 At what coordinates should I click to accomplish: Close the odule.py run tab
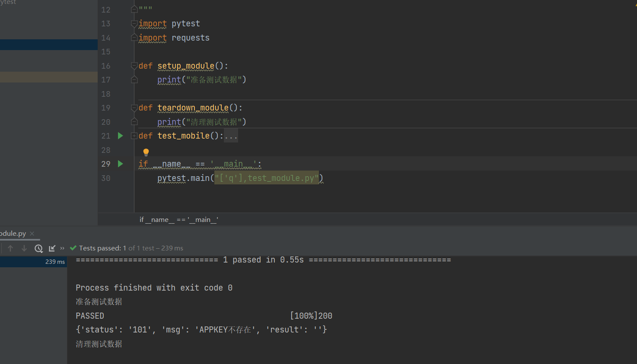pyautogui.click(x=32, y=234)
